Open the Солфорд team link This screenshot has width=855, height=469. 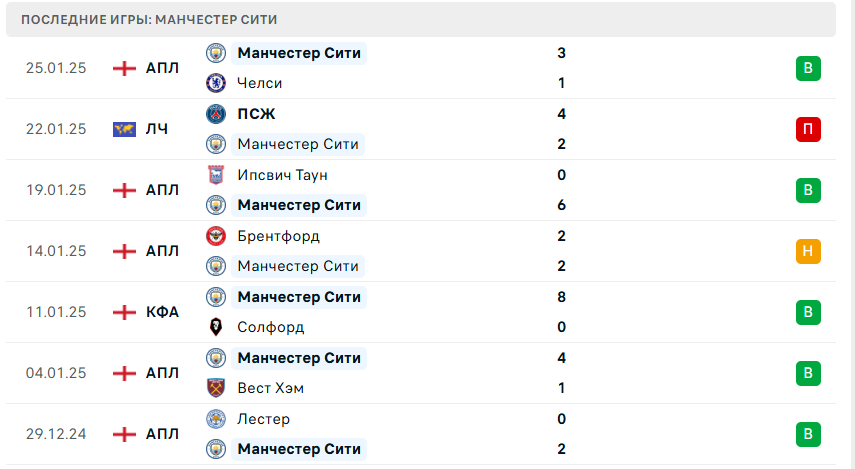click(x=270, y=327)
